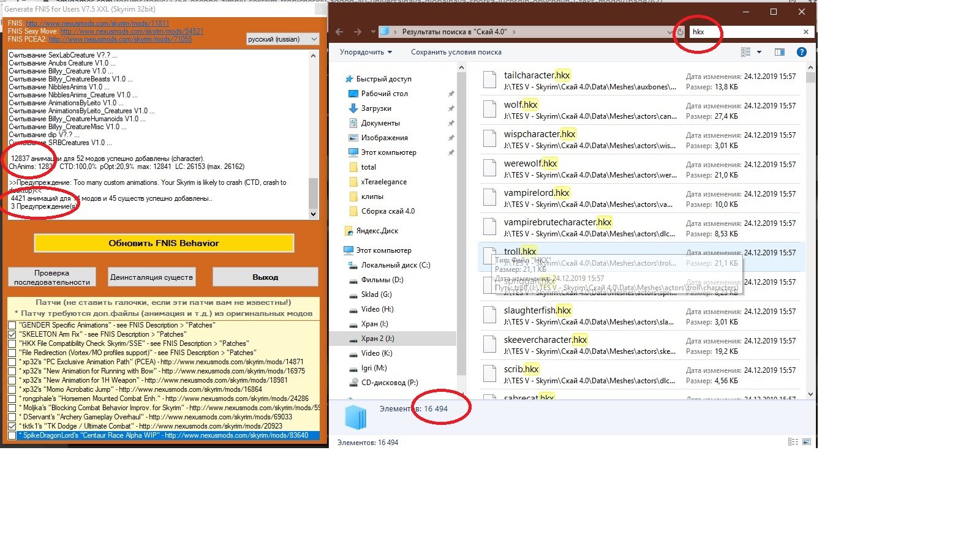
Task: Uncheck the SKELETON Arm Fix patch
Action: coord(12,334)
